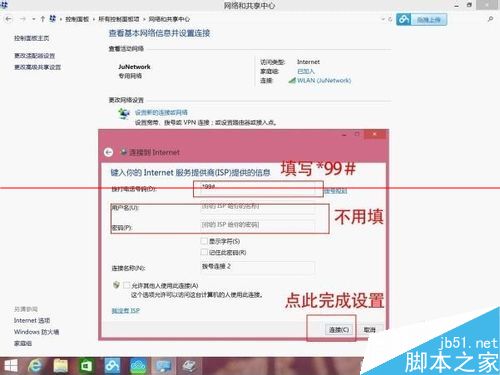The width and height of the screenshot is (500, 375).
Task: Expand the address bar history dropdown
Action: coord(383,19)
